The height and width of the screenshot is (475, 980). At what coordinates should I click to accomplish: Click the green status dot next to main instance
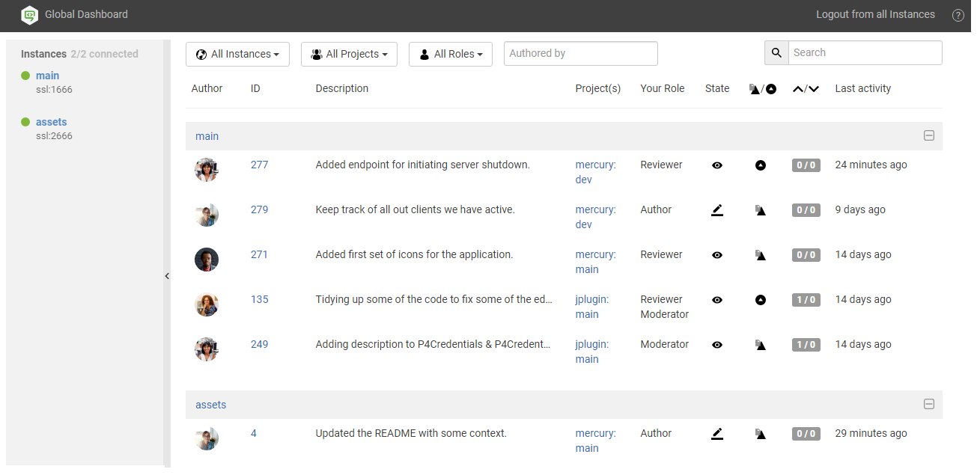click(26, 76)
